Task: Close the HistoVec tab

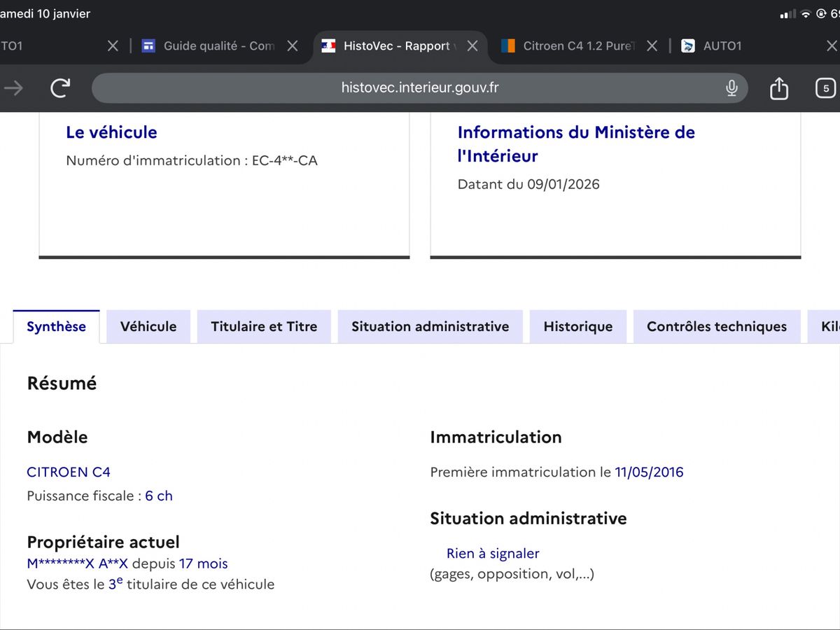Action: 472,46
